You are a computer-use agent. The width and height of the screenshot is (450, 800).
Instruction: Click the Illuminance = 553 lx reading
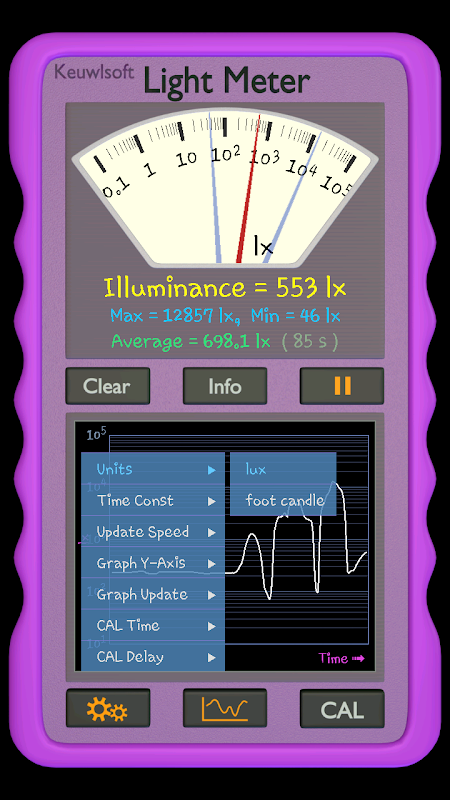(x=225, y=289)
